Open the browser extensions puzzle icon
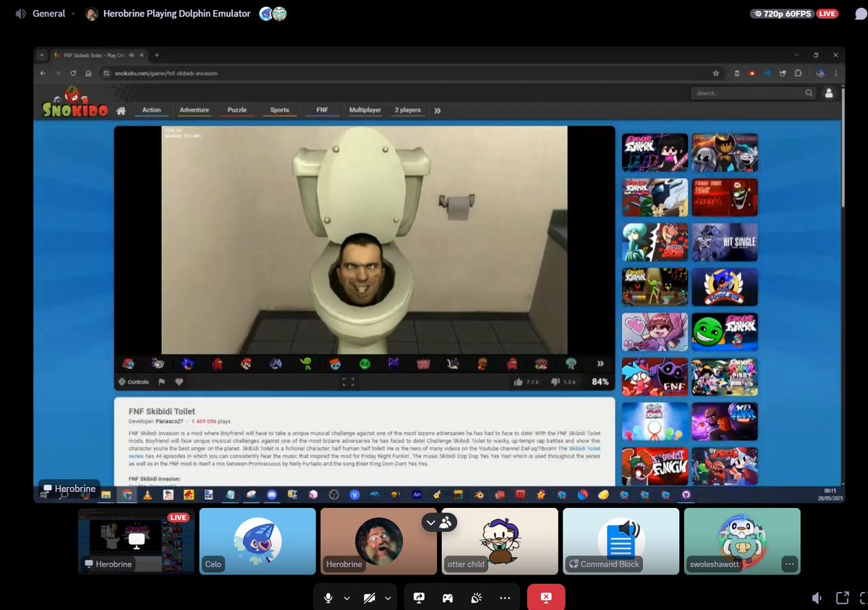This screenshot has height=610, width=868. (x=798, y=73)
